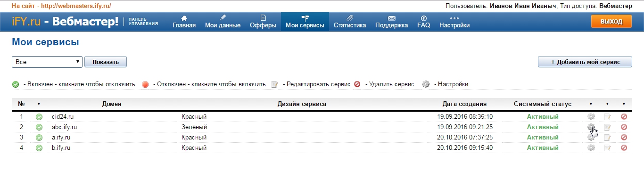The height and width of the screenshot is (172, 644).
Task: Click date 19.09.2016 08:35:10
Action: point(465,116)
